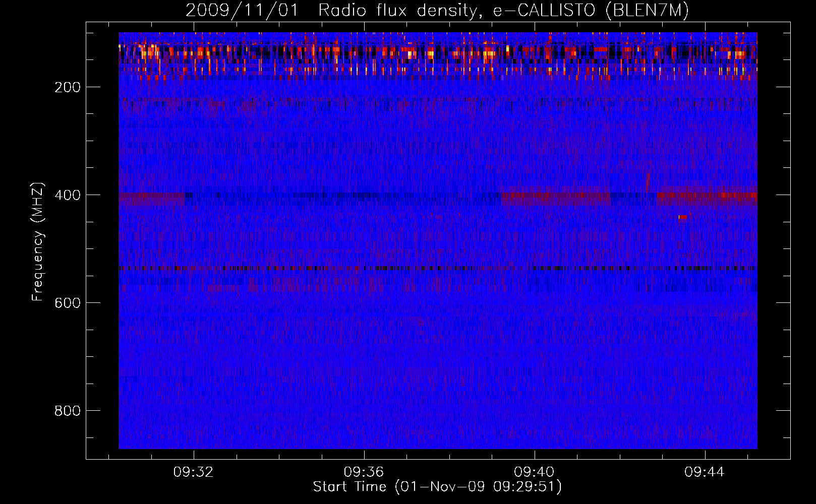
Task: Click the "Start Time (01-Nov-09 09:29:51)" label
Action: click(x=437, y=487)
